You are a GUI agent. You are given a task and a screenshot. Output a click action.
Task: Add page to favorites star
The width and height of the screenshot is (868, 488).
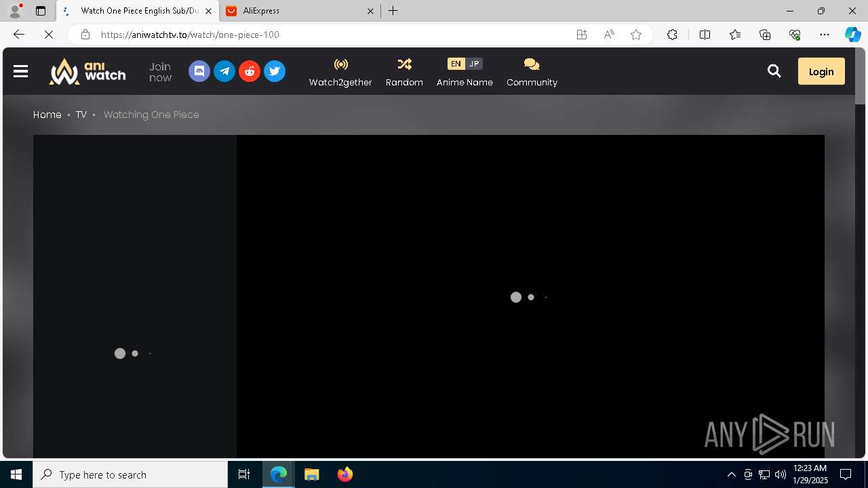pyautogui.click(x=636, y=35)
